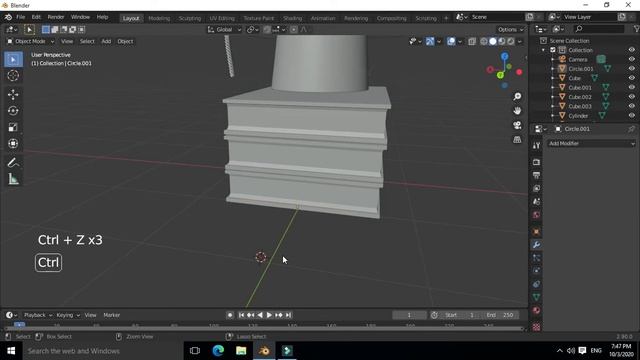This screenshot has width=640, height=360.
Task: Switch to the Shading workspace tab
Action: point(293,18)
